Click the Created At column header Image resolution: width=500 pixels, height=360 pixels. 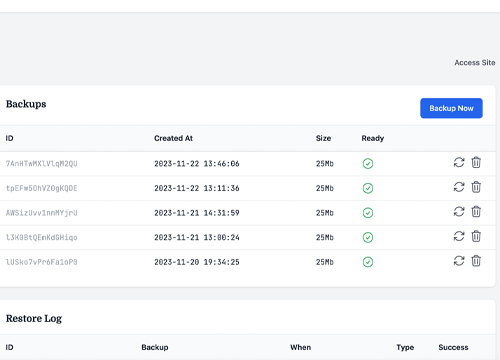(x=173, y=138)
